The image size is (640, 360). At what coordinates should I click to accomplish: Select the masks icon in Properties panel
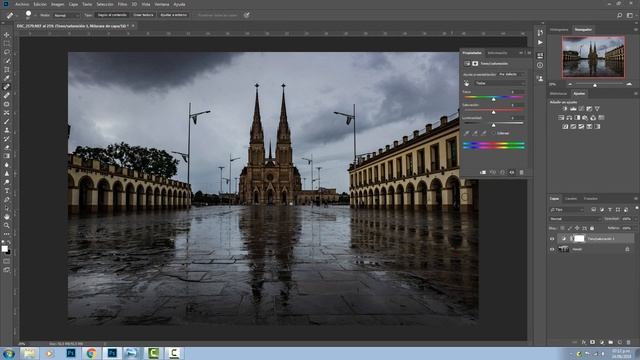point(475,64)
